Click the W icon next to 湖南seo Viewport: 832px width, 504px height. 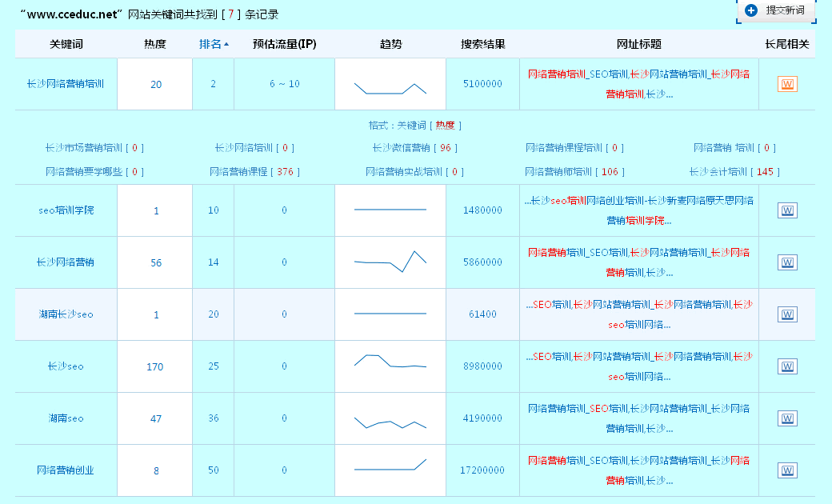click(x=787, y=418)
